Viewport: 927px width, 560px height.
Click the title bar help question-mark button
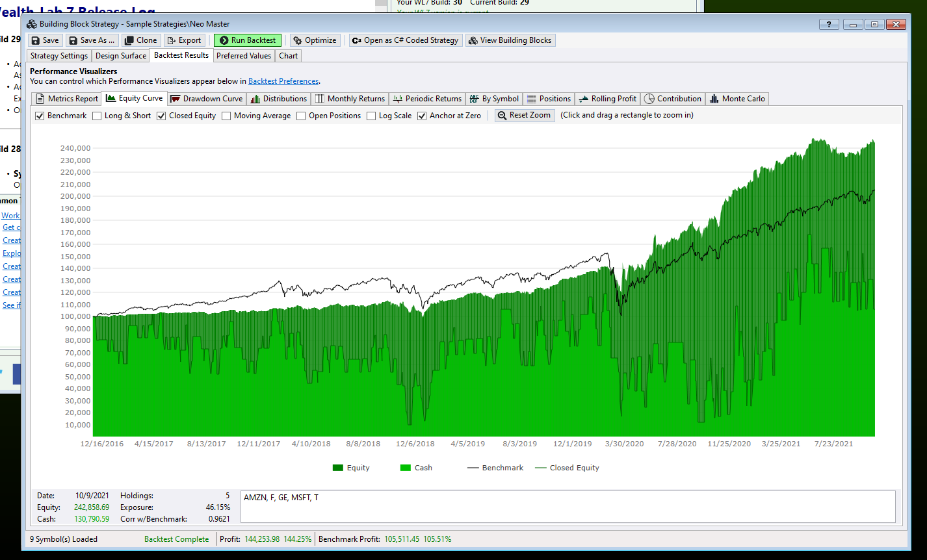[x=829, y=24]
